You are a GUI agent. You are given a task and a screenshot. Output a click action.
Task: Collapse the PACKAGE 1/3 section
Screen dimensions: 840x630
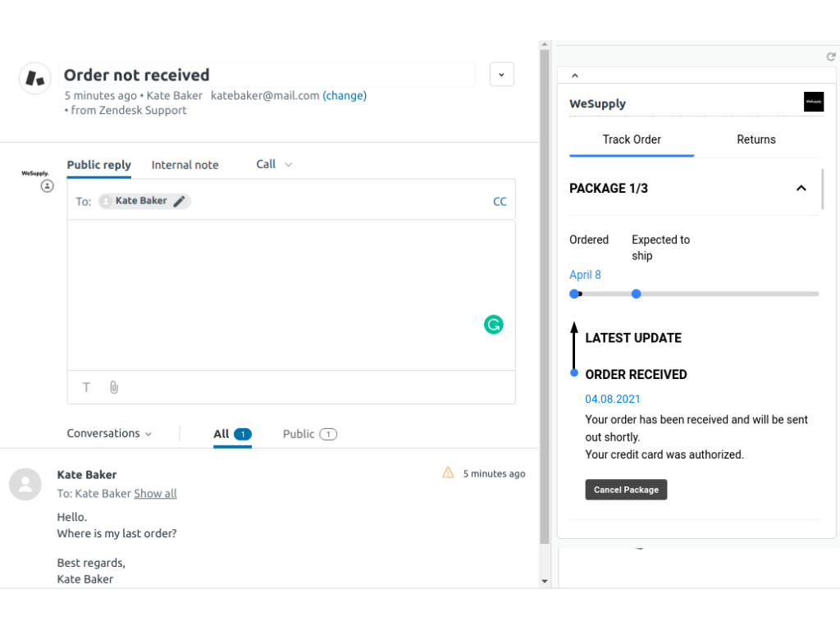coord(801,189)
